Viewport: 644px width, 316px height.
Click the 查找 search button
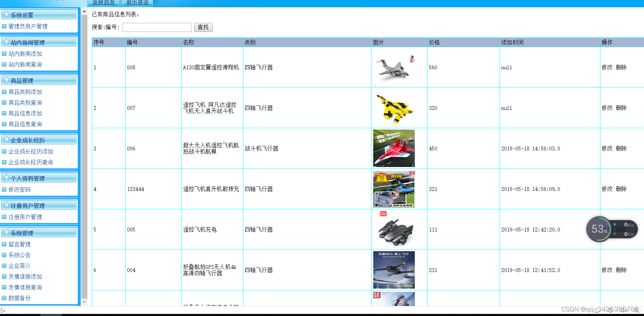[203, 27]
